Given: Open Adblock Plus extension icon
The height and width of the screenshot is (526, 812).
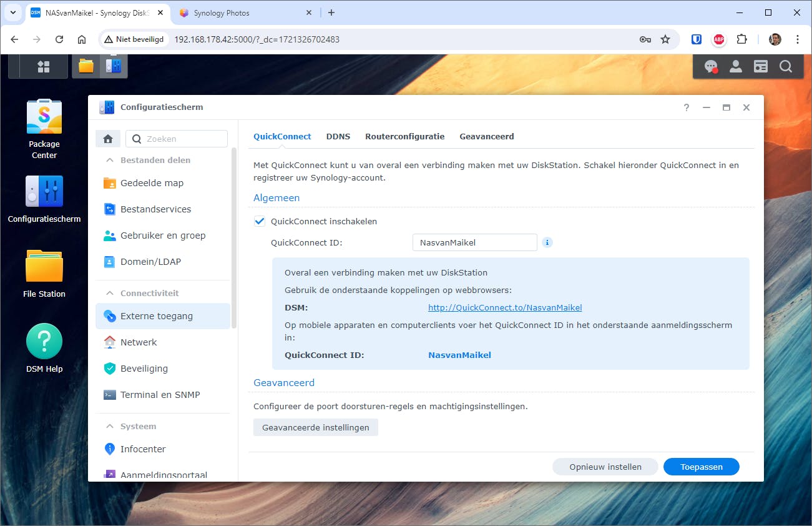Looking at the screenshot, I should click(x=719, y=39).
